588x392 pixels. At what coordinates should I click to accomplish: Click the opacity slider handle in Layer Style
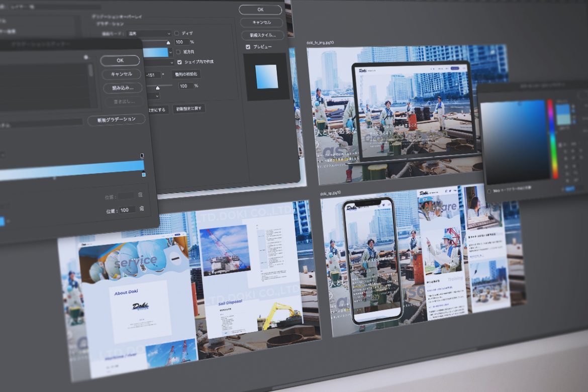point(168,43)
